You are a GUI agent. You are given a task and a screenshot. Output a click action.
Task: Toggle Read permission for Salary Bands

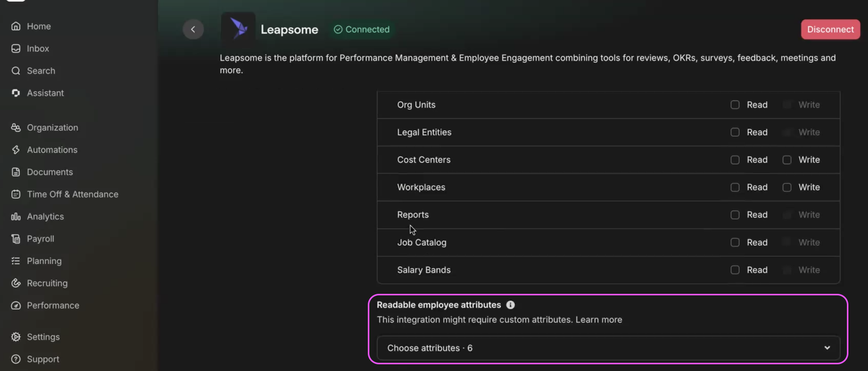[735, 270]
